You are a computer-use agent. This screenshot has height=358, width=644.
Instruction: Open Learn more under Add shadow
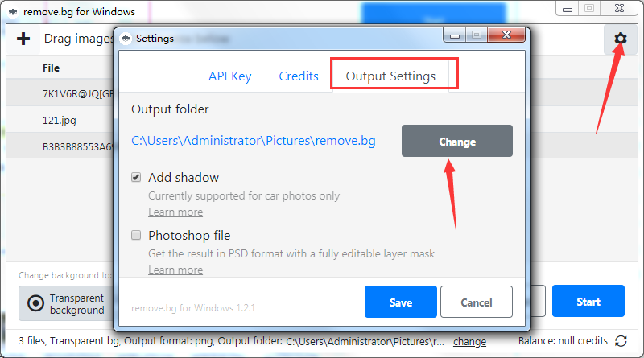click(x=175, y=212)
